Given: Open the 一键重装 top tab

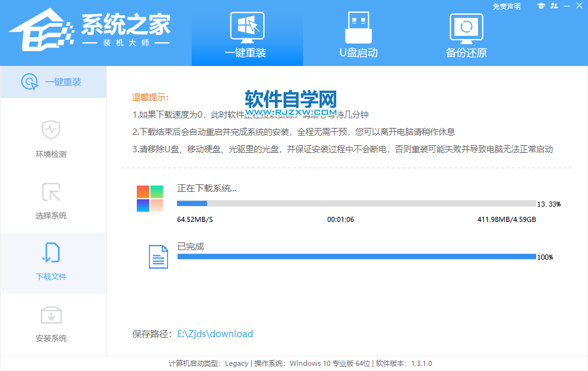Looking at the screenshot, I should [247, 35].
